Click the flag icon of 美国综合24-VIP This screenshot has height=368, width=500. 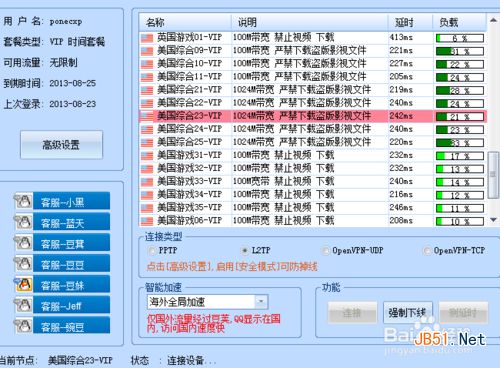(147, 130)
